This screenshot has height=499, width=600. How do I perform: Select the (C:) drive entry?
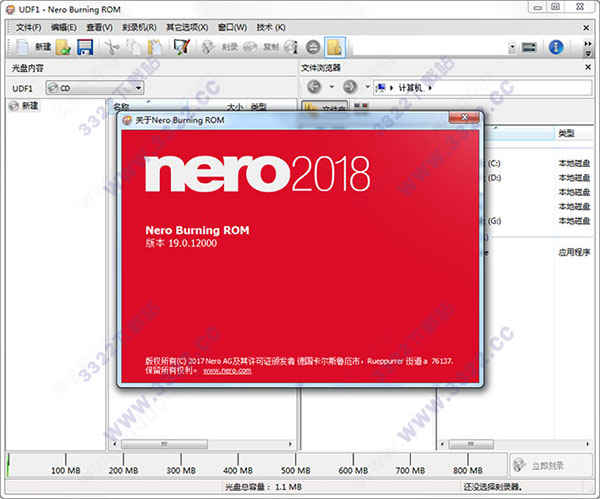[494, 163]
